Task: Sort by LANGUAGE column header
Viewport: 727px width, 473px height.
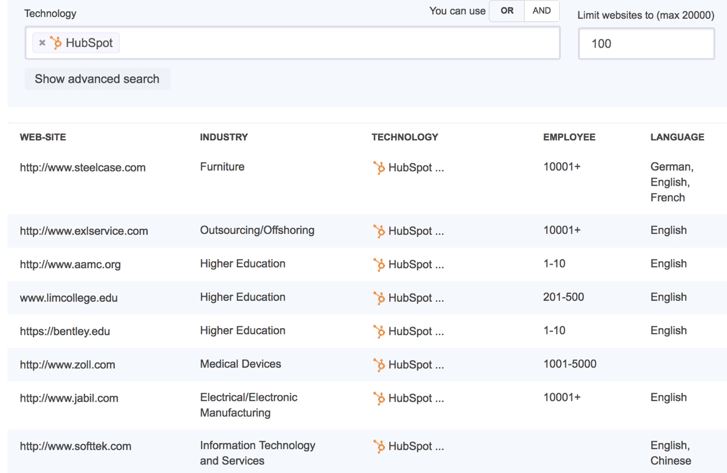Action: 677,137
